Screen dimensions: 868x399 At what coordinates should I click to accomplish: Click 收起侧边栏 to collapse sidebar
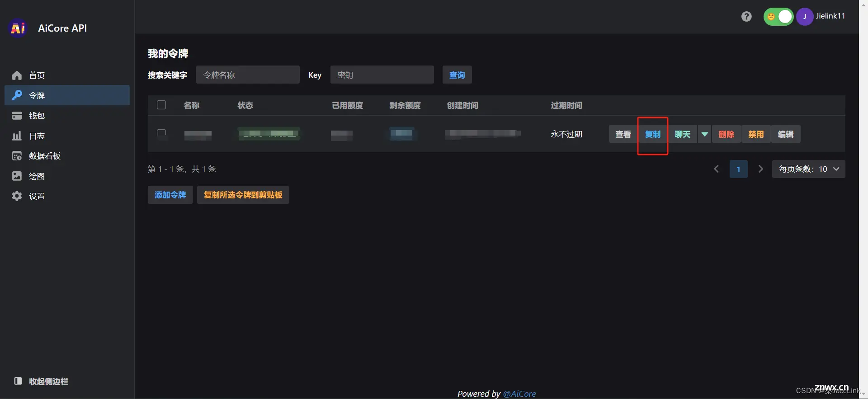click(48, 381)
